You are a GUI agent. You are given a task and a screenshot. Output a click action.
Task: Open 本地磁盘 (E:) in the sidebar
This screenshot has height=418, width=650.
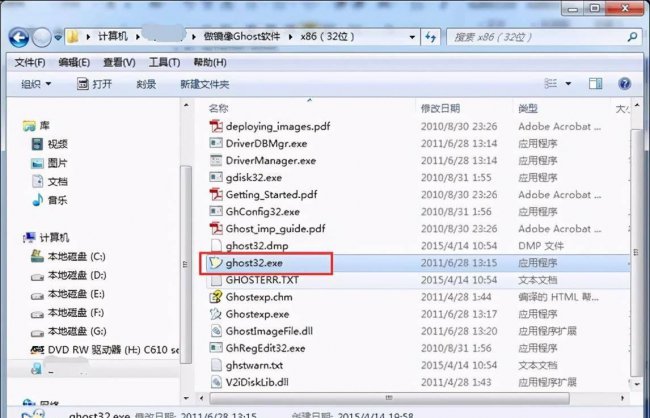[68, 294]
